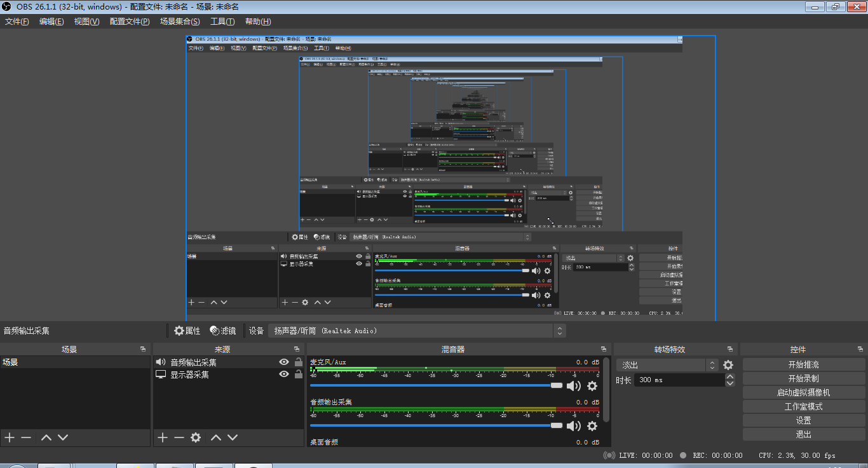The height and width of the screenshot is (468, 868).
Task: Add a new source with the plus icon
Action: [163, 437]
